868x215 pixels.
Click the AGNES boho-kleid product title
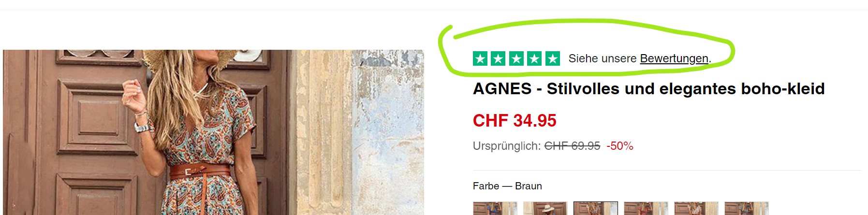649,89
